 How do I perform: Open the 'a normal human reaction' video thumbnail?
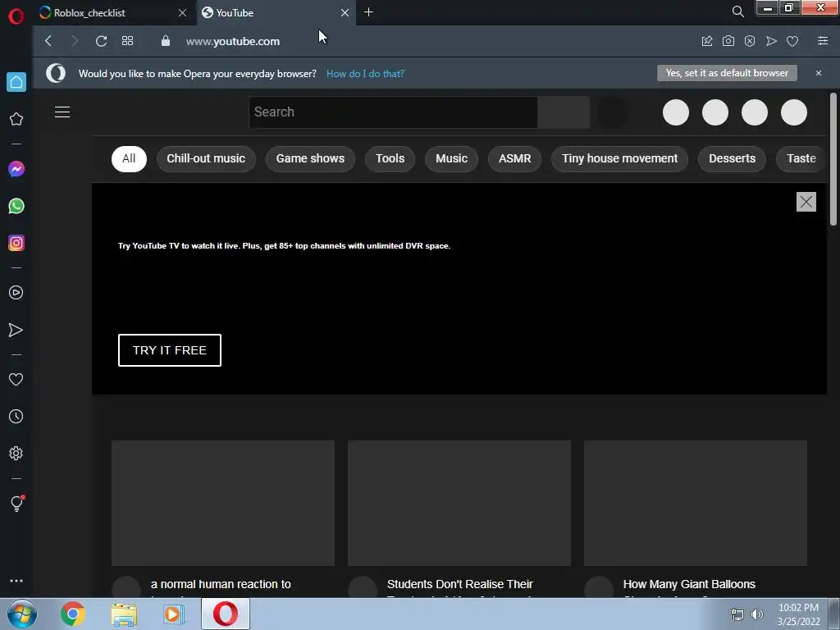pos(223,503)
